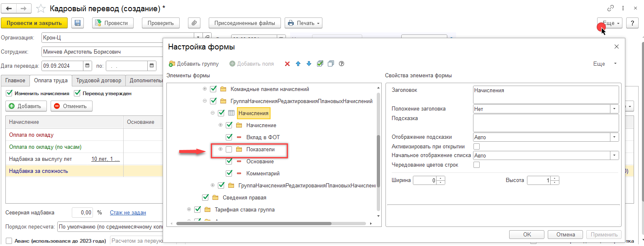Click the table icon beside Начисления
644x246 pixels.
[x=232, y=113]
